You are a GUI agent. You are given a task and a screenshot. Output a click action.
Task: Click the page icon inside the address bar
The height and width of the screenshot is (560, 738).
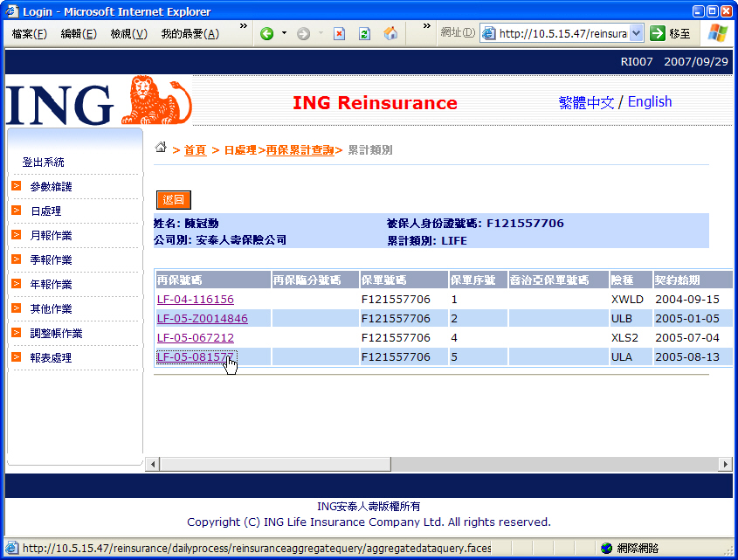[488, 33]
